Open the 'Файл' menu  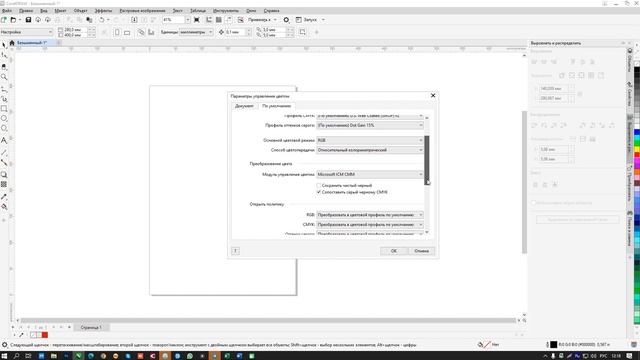[x=7, y=11]
